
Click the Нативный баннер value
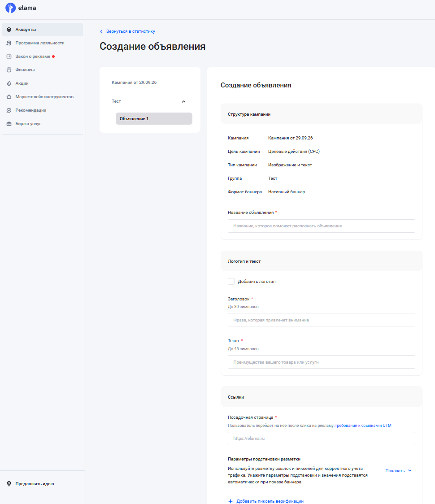[287, 192]
